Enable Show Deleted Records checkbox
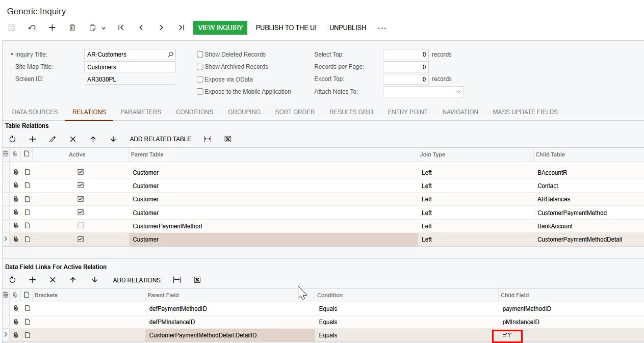The width and height of the screenshot is (644, 343). [200, 55]
